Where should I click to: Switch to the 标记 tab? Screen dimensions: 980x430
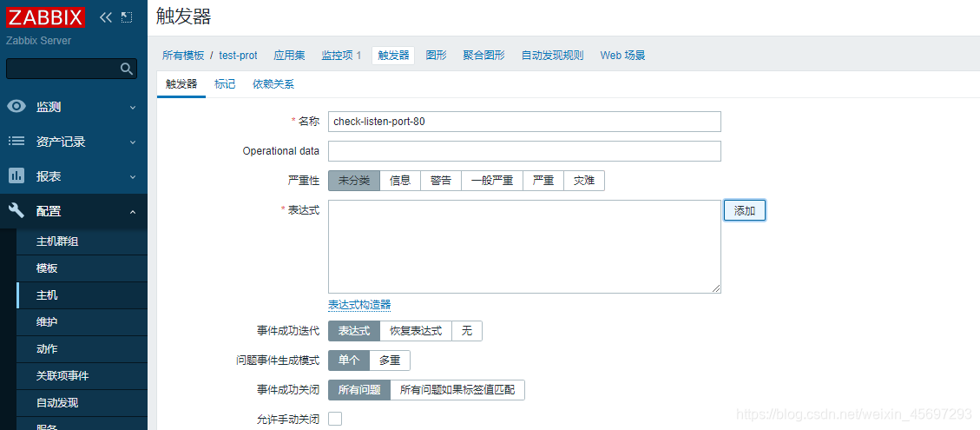pyautogui.click(x=225, y=84)
